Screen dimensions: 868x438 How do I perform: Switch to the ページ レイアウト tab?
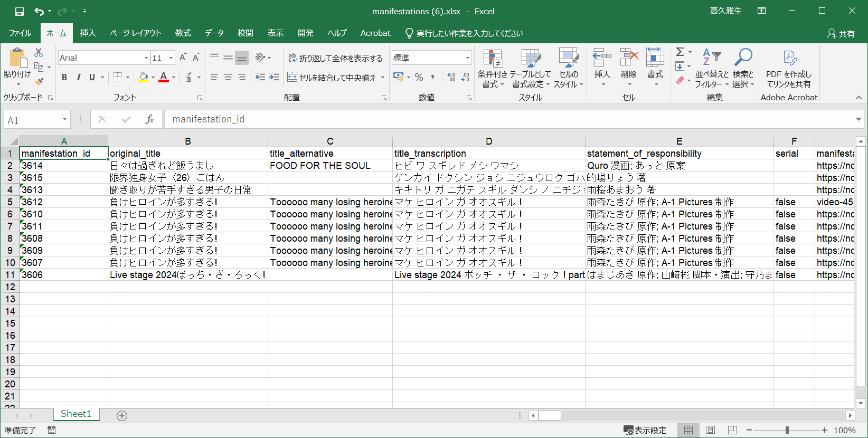pyautogui.click(x=135, y=33)
